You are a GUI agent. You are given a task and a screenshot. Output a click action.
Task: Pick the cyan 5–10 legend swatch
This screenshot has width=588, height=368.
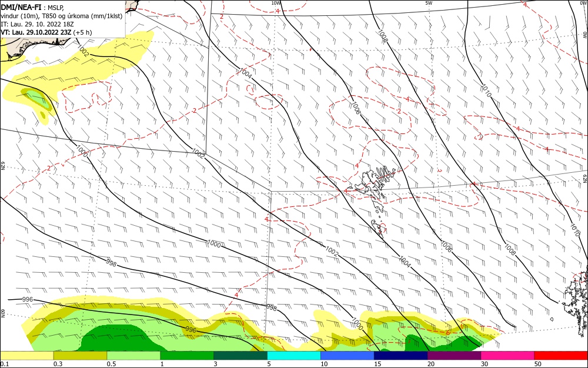(x=294, y=356)
